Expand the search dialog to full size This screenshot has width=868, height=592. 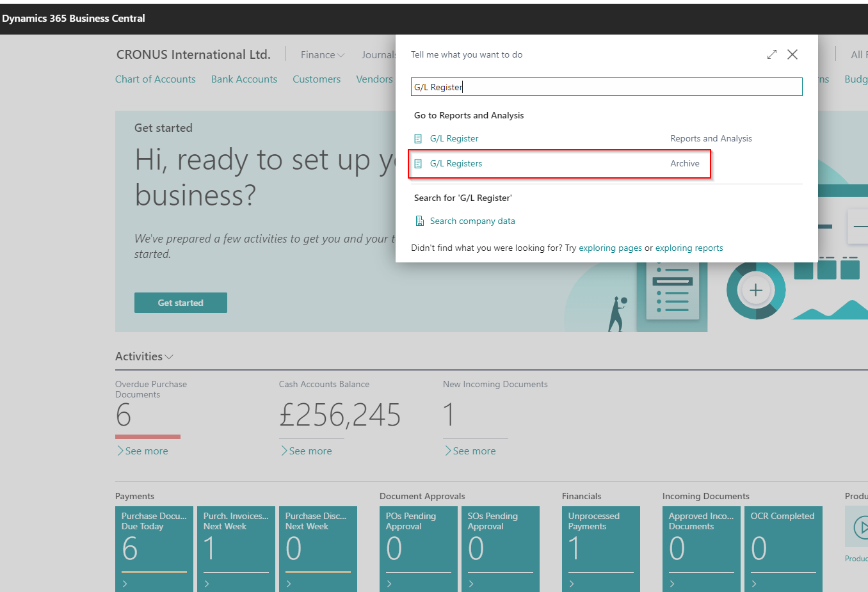[772, 54]
